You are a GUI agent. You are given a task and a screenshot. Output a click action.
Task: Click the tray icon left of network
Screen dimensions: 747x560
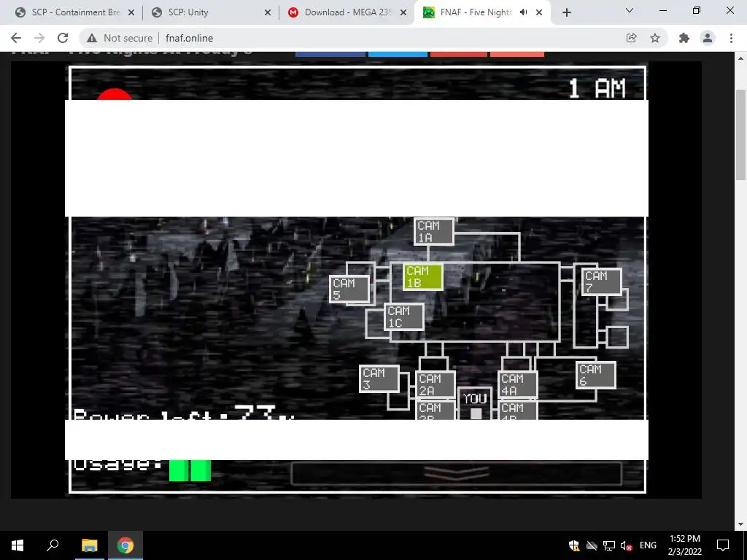coord(592,545)
